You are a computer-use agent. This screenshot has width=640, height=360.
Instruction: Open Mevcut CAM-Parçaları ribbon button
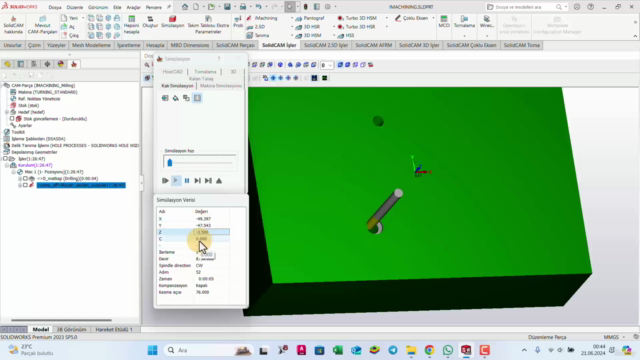pyautogui.click(x=42, y=25)
